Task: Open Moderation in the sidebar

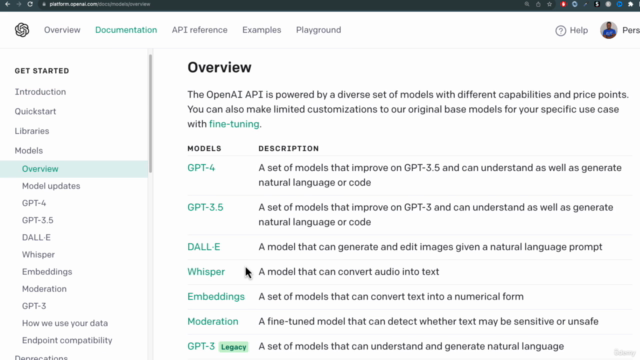Action: (44, 289)
